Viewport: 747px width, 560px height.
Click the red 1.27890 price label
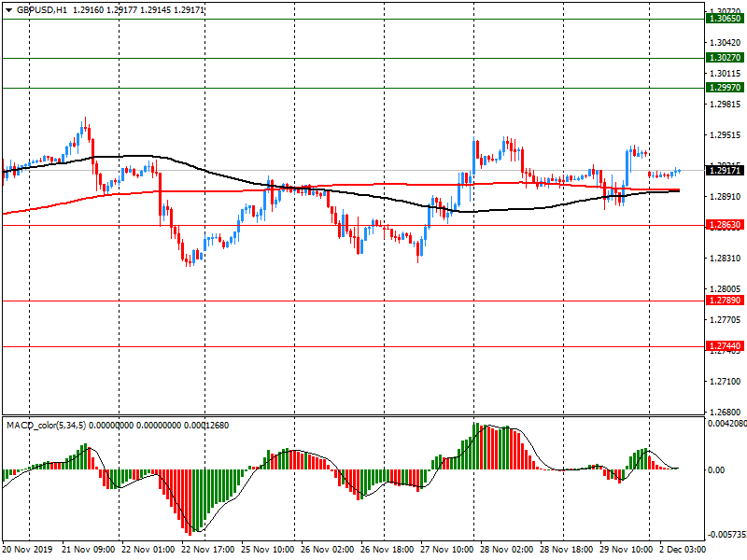pyautogui.click(x=725, y=301)
